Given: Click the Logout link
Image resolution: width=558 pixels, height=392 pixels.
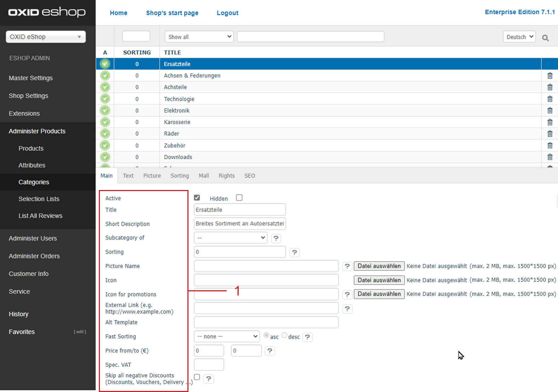Looking at the screenshot, I should [227, 13].
